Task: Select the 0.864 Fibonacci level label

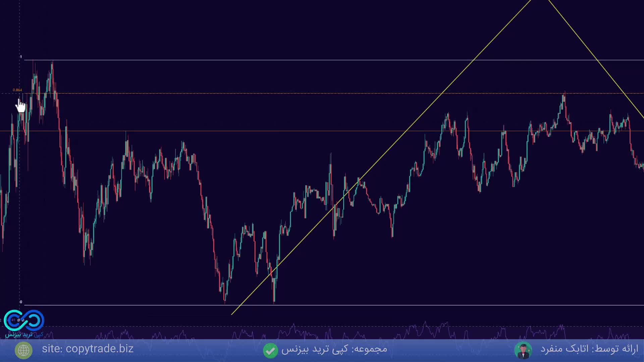Action: coord(17,90)
